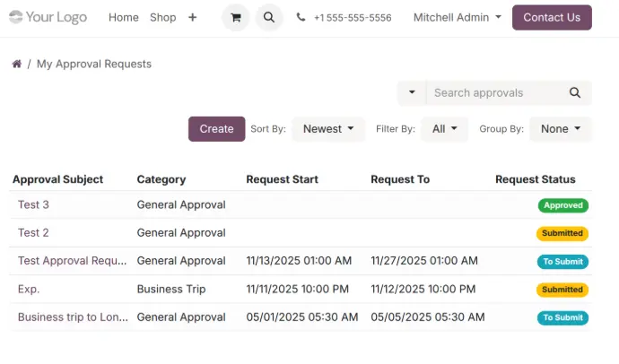Focus the Search approvals input field

click(493, 92)
